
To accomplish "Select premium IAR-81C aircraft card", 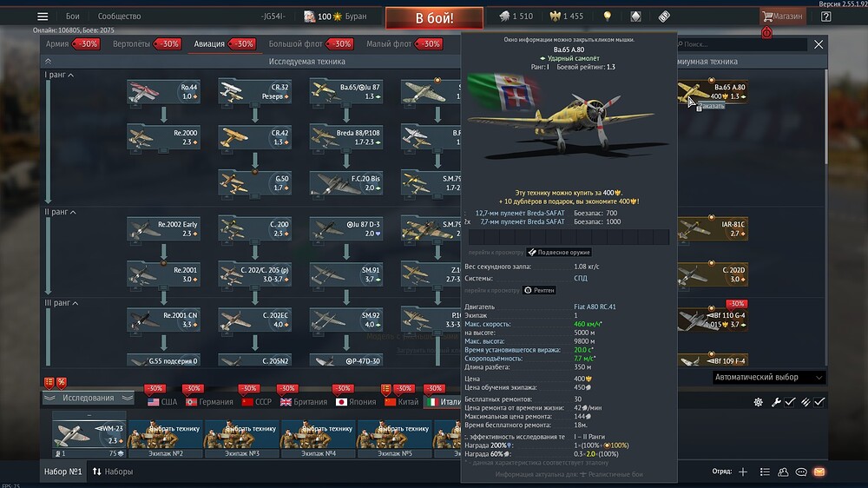I will point(713,228).
